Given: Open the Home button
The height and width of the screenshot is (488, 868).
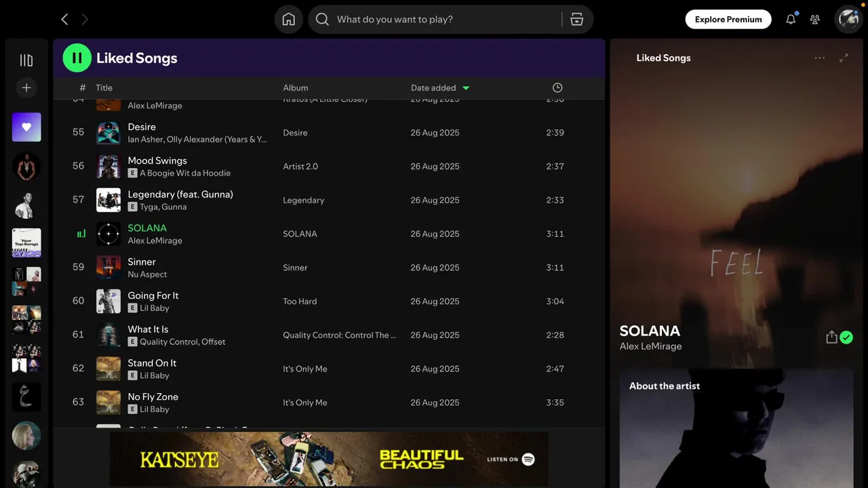Looking at the screenshot, I should coord(289,20).
